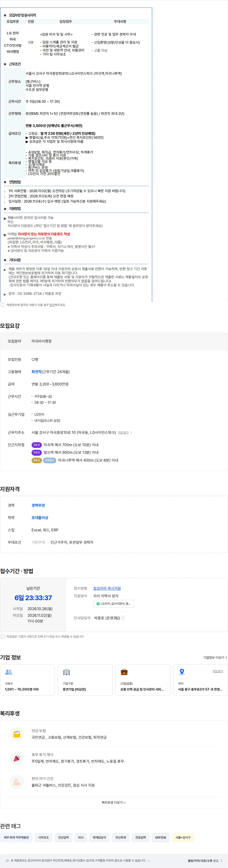Click the 연금·보험 benefits icon
Viewport: 228px width, 868px height.
[17, 734]
